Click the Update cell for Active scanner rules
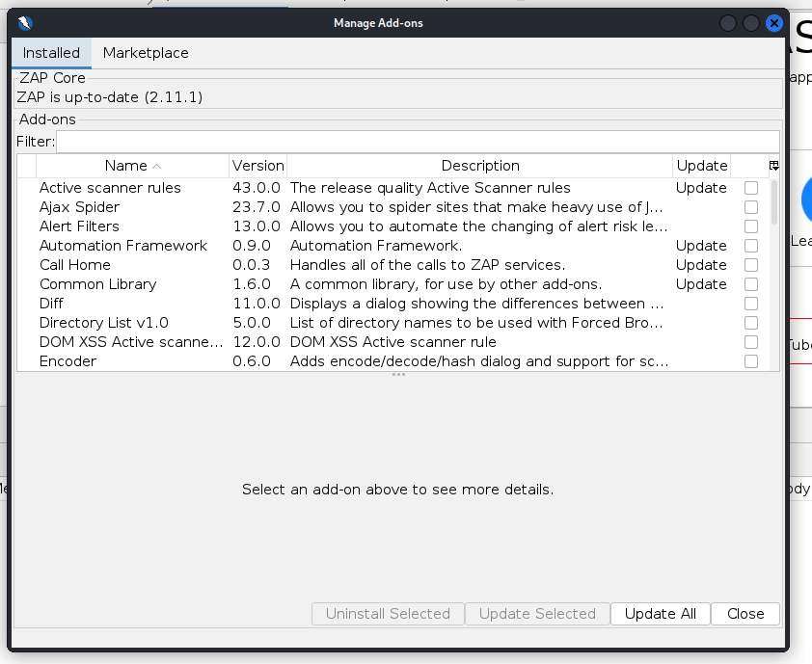This screenshot has width=812, height=664. click(x=701, y=188)
